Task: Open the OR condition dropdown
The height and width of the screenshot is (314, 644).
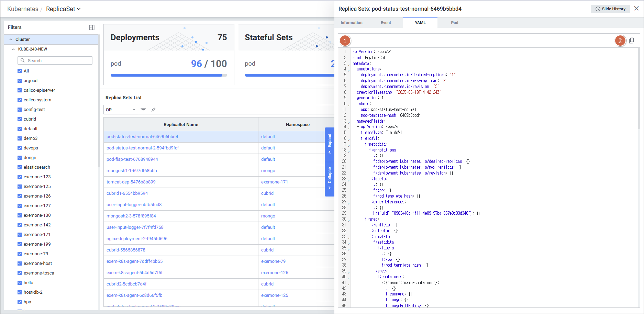Action: pos(121,110)
